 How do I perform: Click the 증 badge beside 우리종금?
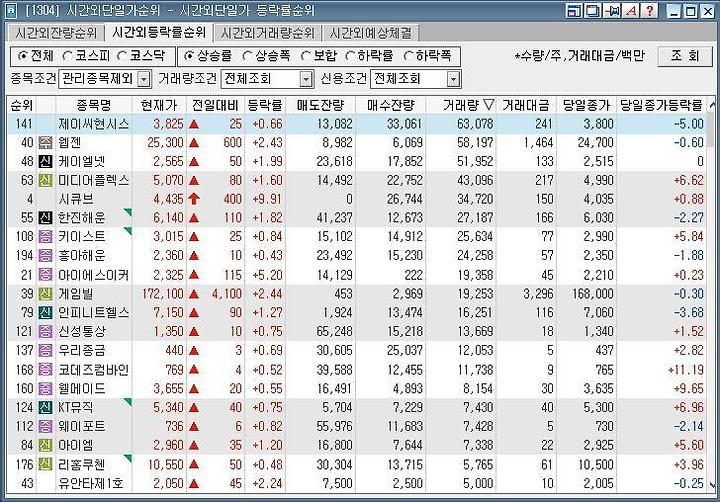45,350
